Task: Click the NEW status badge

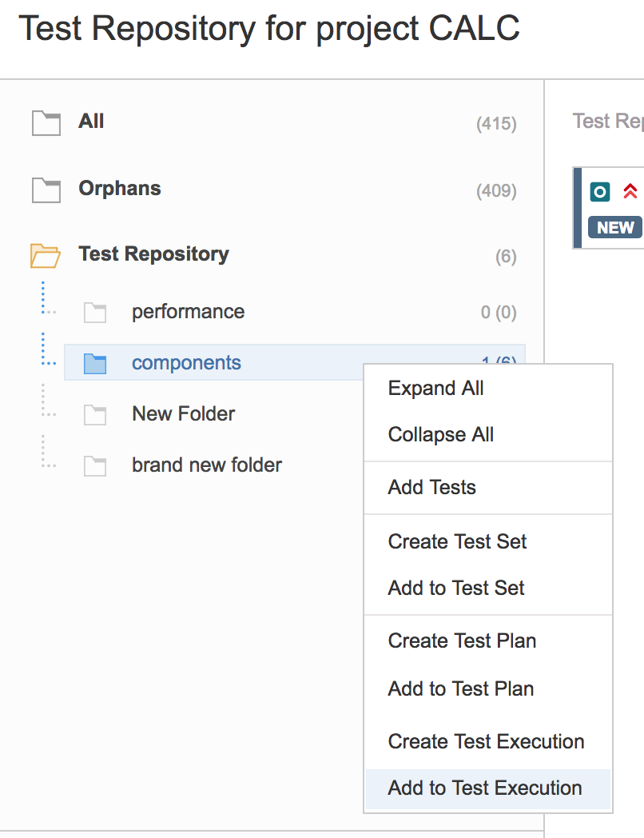Action: click(x=615, y=228)
